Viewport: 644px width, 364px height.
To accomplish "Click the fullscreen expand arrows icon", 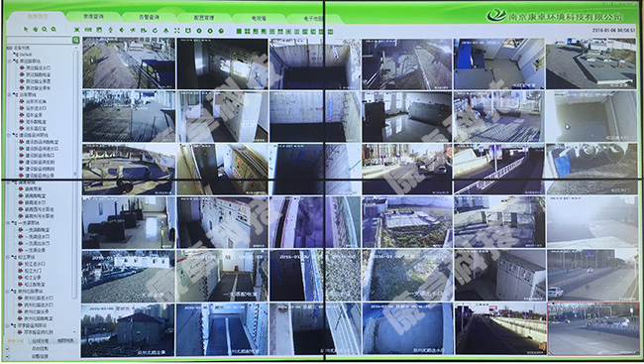I will 177,31.
